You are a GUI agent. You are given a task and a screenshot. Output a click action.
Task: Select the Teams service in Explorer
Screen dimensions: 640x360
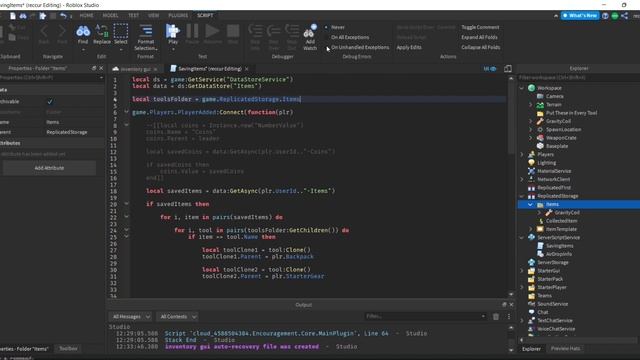(x=544, y=296)
